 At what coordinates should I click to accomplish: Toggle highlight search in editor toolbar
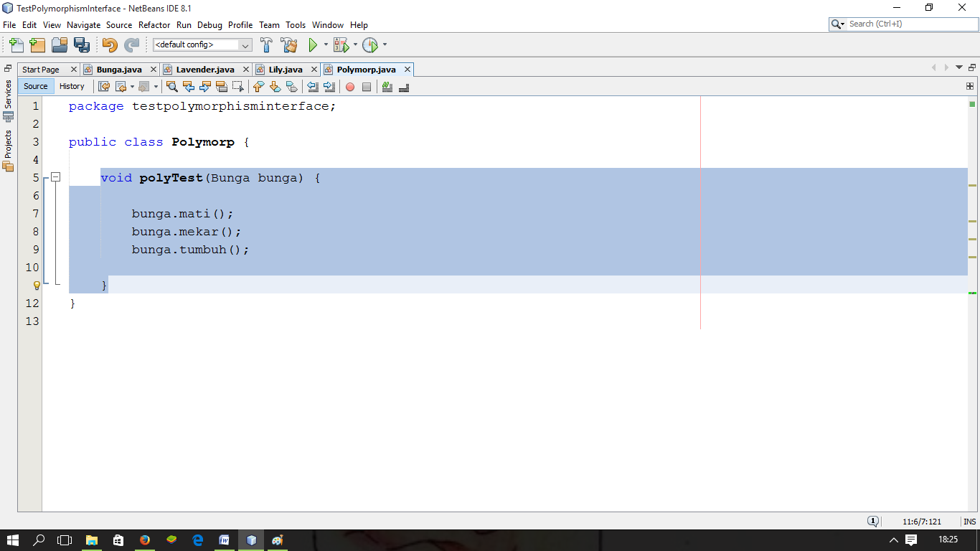tap(221, 87)
